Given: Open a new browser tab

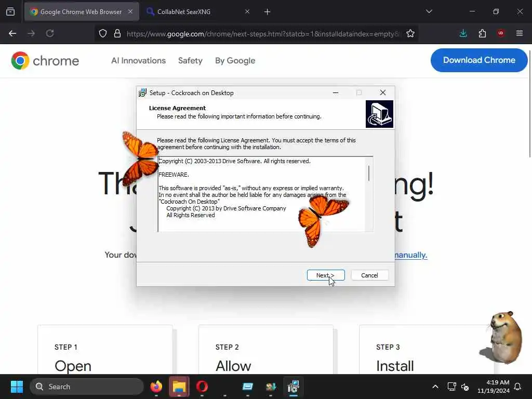Looking at the screenshot, I should (x=268, y=12).
